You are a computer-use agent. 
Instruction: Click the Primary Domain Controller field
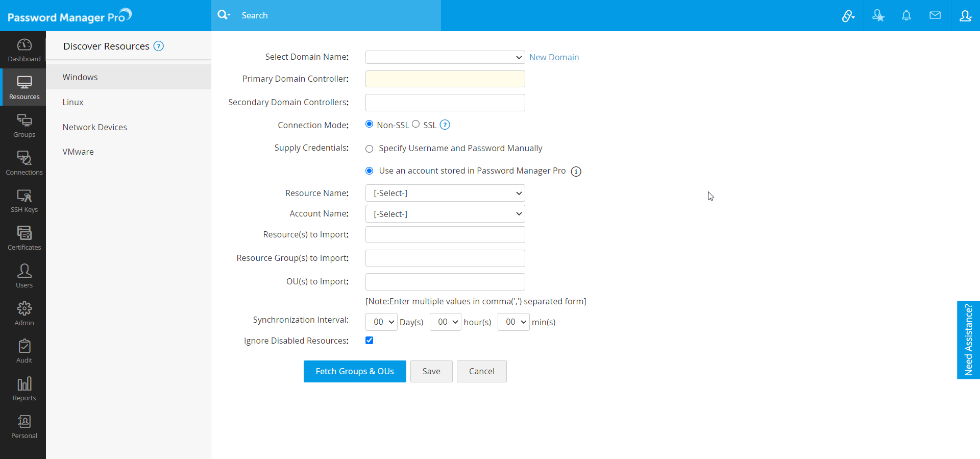tap(445, 79)
